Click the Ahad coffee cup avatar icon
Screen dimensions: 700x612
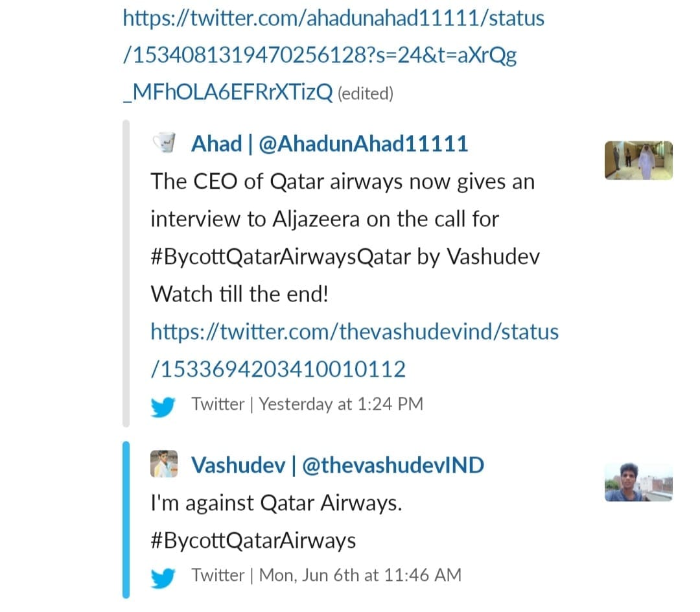pyautogui.click(x=164, y=143)
